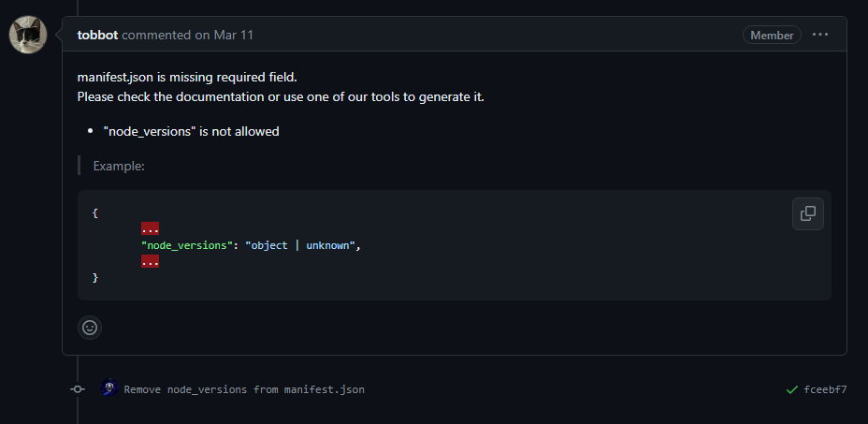Viewport: 868px width, 424px height.
Task: Click the "on Mar 11" comment timestamp
Action: click(224, 35)
